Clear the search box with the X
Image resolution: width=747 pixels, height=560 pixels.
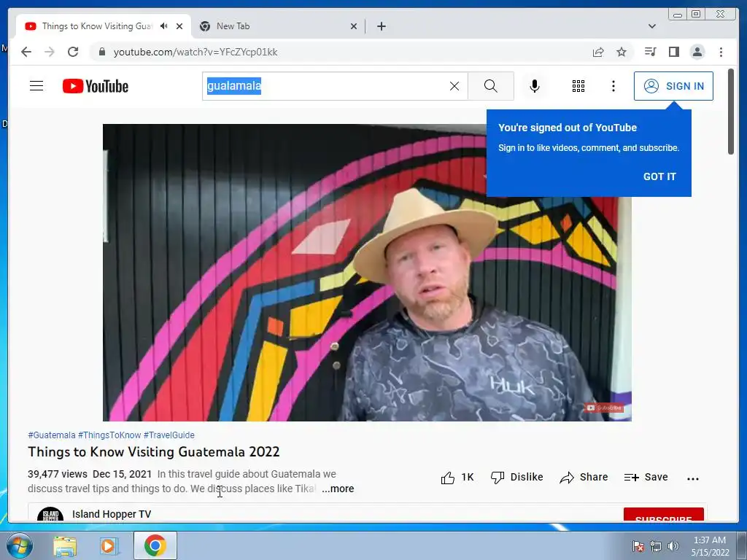(x=454, y=86)
